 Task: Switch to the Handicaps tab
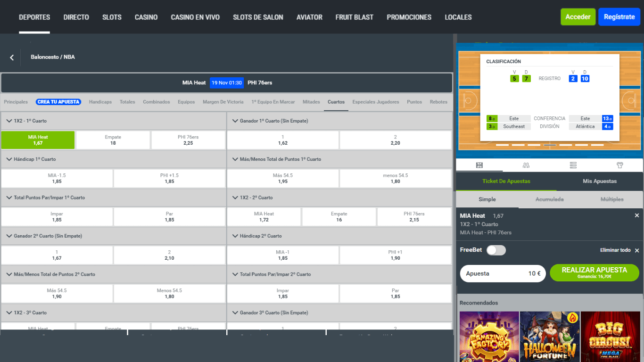pos(100,102)
